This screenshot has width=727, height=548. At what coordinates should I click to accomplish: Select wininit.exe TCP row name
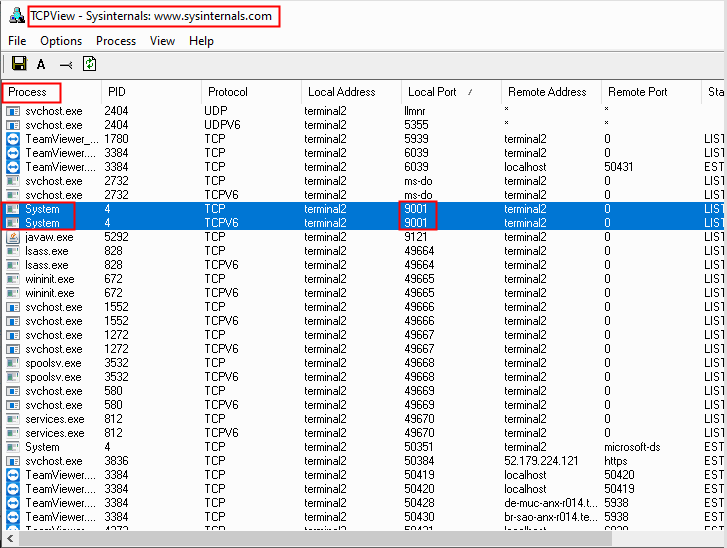click(x=50, y=279)
